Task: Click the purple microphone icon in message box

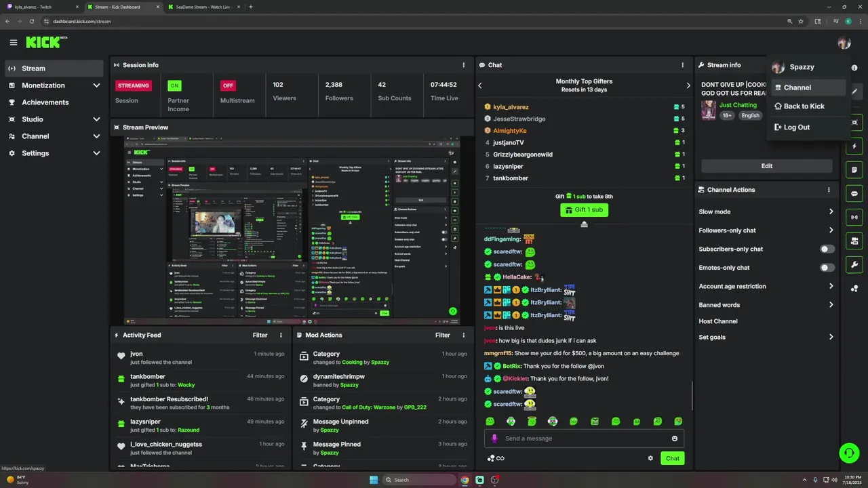Action: tap(494, 439)
